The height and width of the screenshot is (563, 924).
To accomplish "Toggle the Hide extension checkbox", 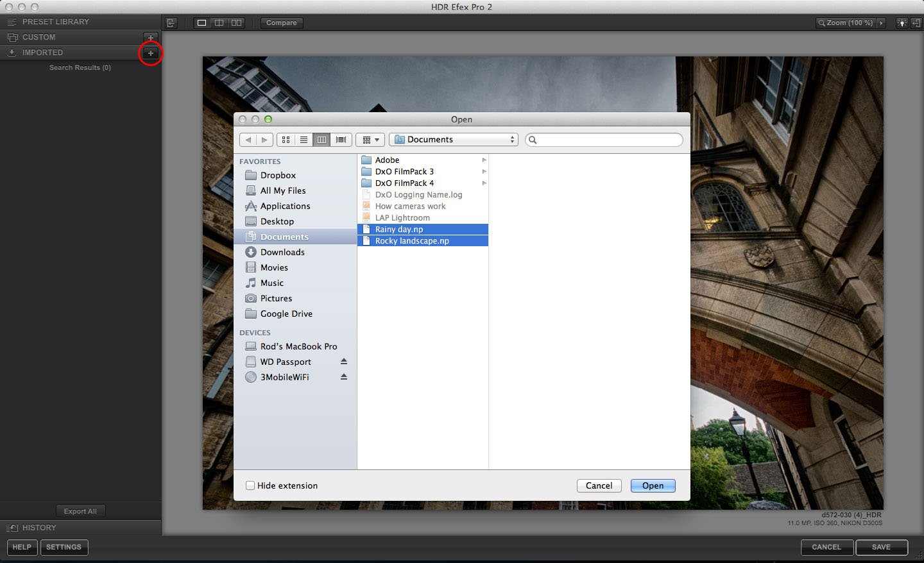I will 250,486.
